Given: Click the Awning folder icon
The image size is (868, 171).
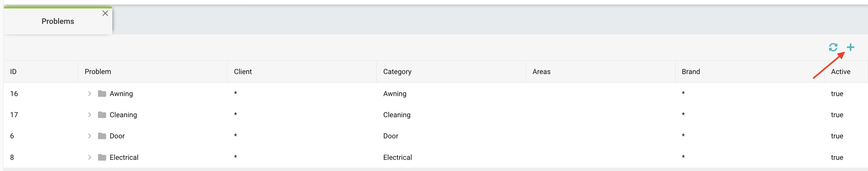Looking at the screenshot, I should (102, 93).
